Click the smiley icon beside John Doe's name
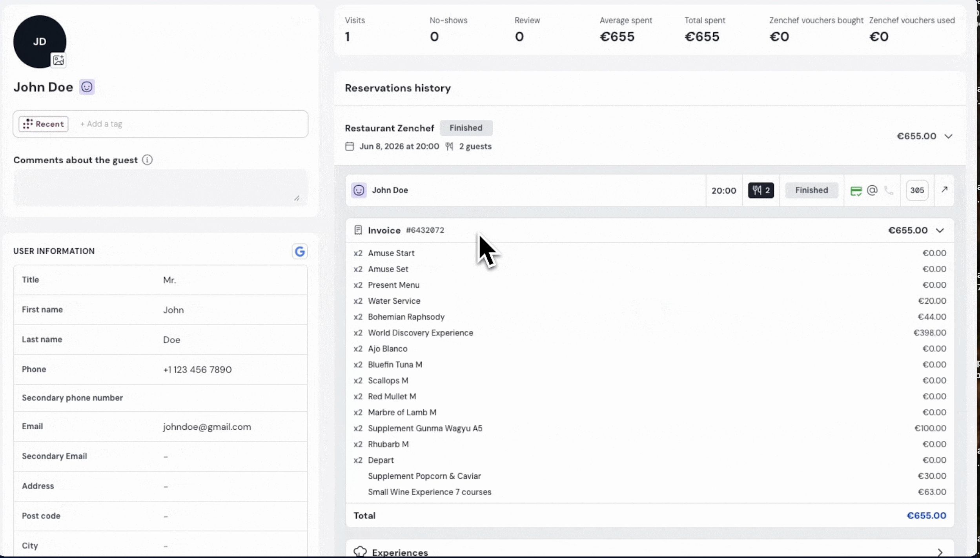 tap(87, 87)
